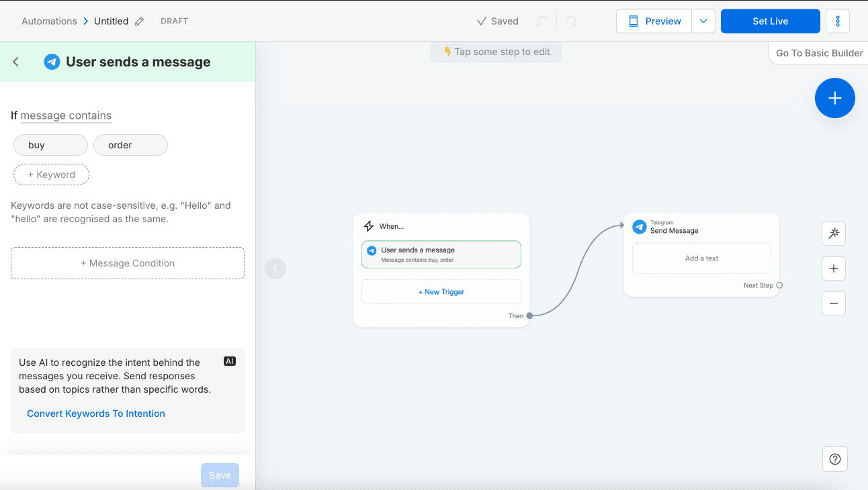
Task: Click Telegram icon in trigger card
Action: point(372,250)
